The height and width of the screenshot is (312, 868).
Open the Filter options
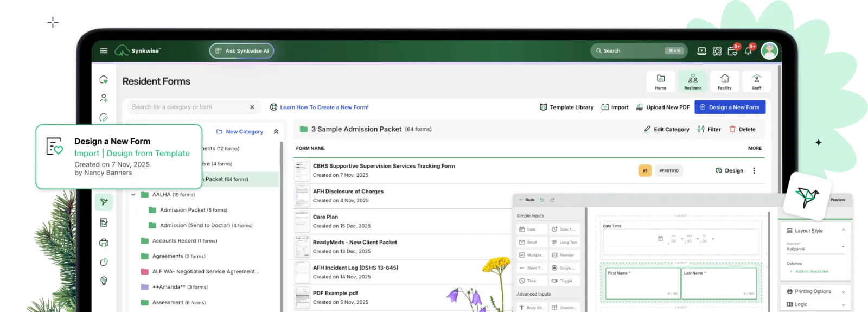tap(709, 129)
